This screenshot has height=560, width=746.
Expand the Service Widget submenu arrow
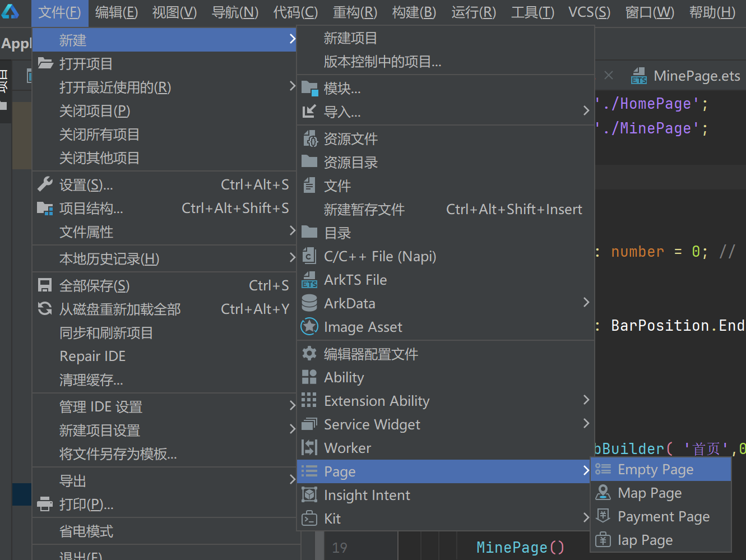coord(586,424)
